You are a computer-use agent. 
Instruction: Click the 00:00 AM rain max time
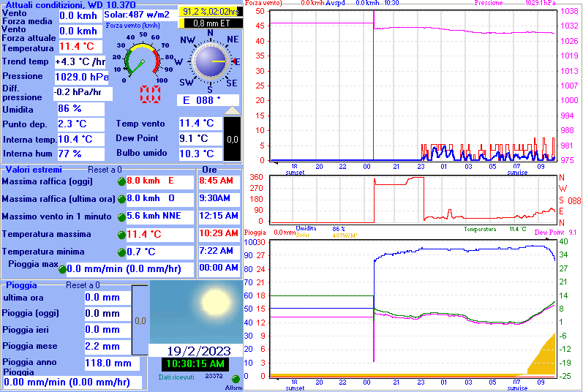[219, 268]
